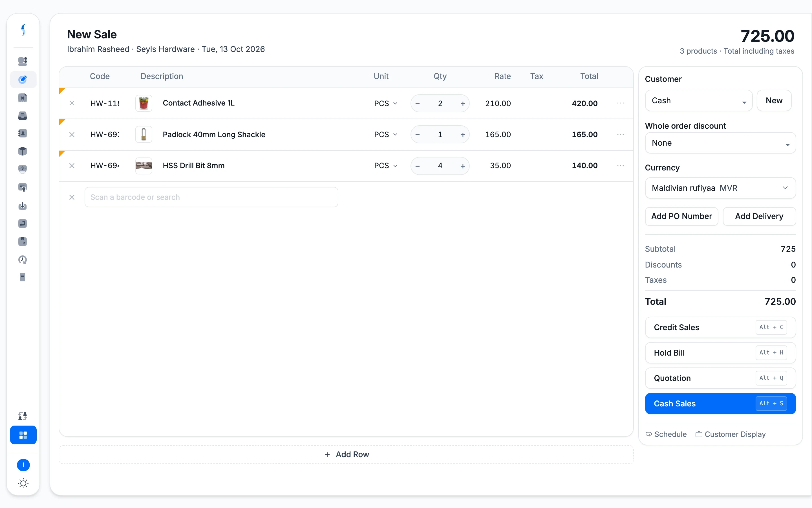
Task: Click the app logo at sidebar top
Action: pos(23,30)
